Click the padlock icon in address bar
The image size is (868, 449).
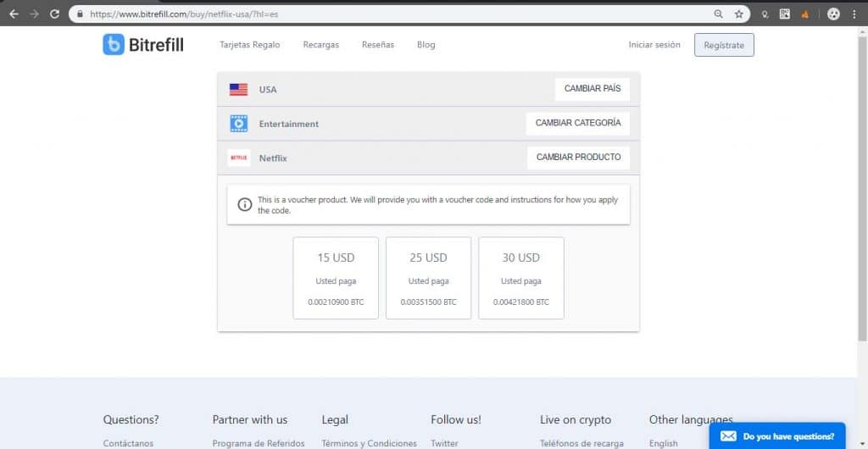click(80, 14)
